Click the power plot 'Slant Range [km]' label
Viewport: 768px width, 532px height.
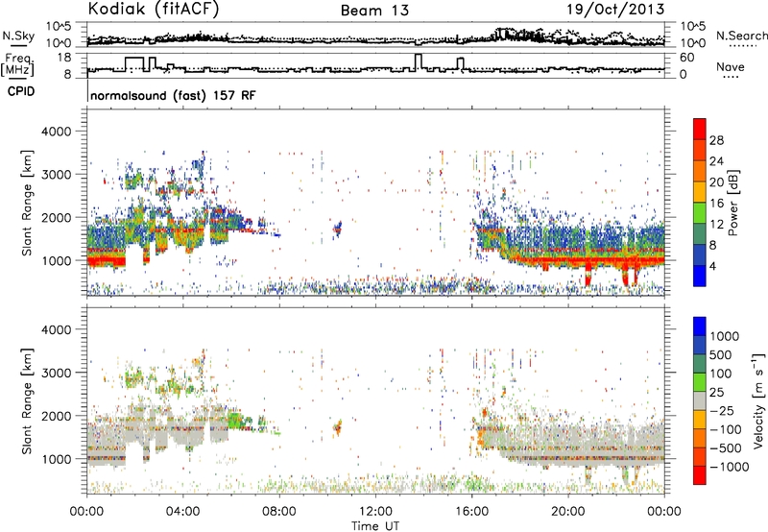(27, 203)
